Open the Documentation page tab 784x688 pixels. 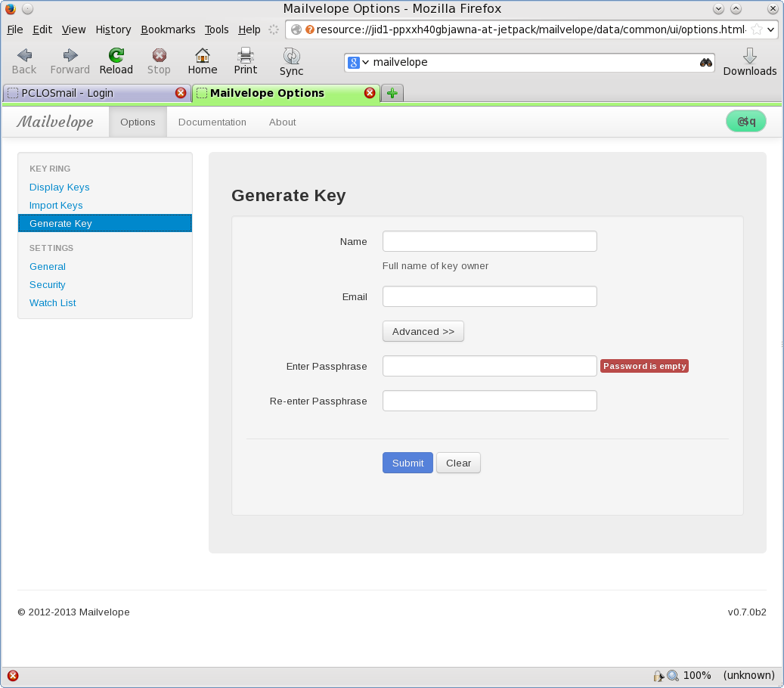point(212,122)
